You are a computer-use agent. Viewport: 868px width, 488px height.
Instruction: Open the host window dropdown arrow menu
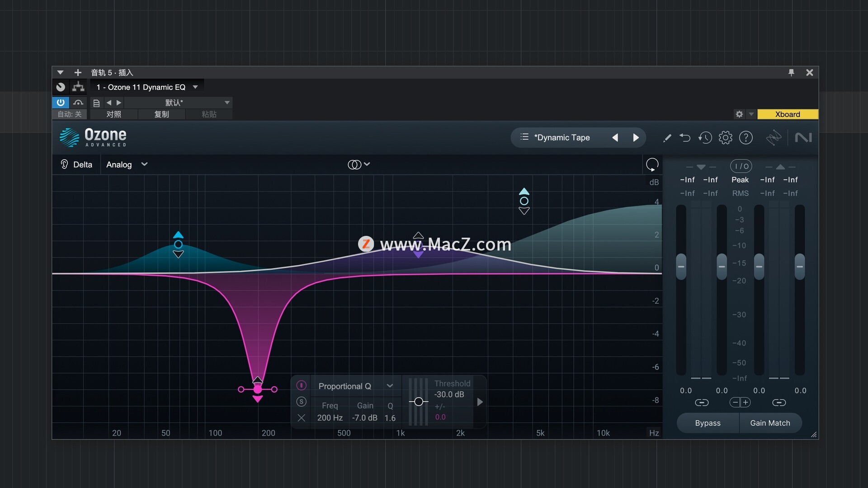[60, 72]
